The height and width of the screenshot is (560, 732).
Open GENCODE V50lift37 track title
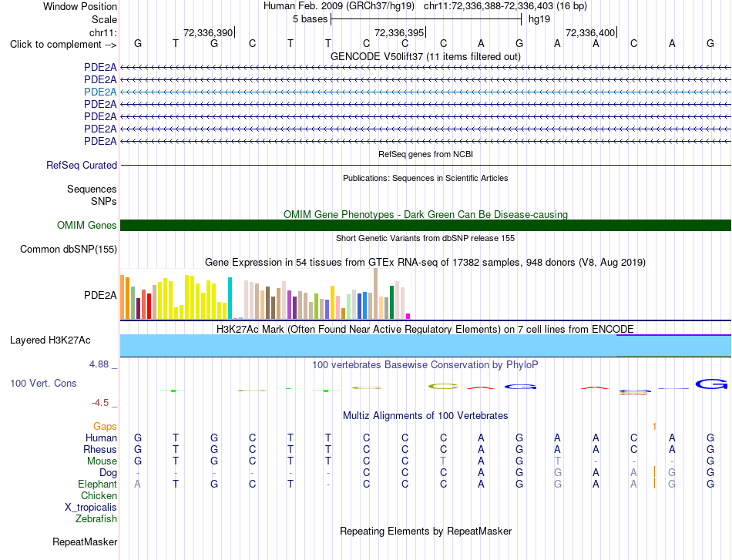(425, 57)
